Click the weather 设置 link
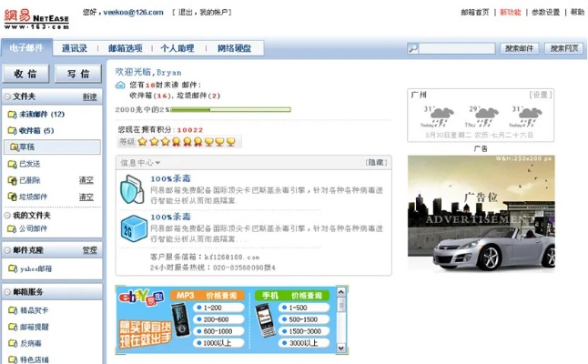Screen dimensions: 588x364 pos(541,95)
